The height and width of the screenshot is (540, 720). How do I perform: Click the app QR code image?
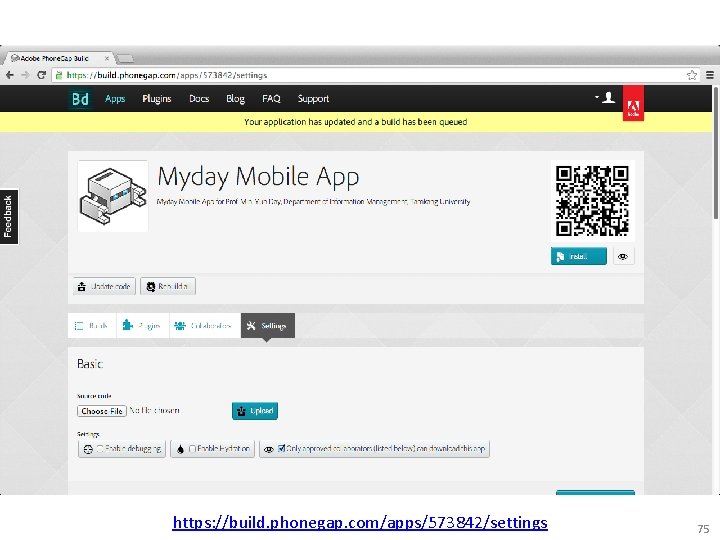click(x=592, y=201)
